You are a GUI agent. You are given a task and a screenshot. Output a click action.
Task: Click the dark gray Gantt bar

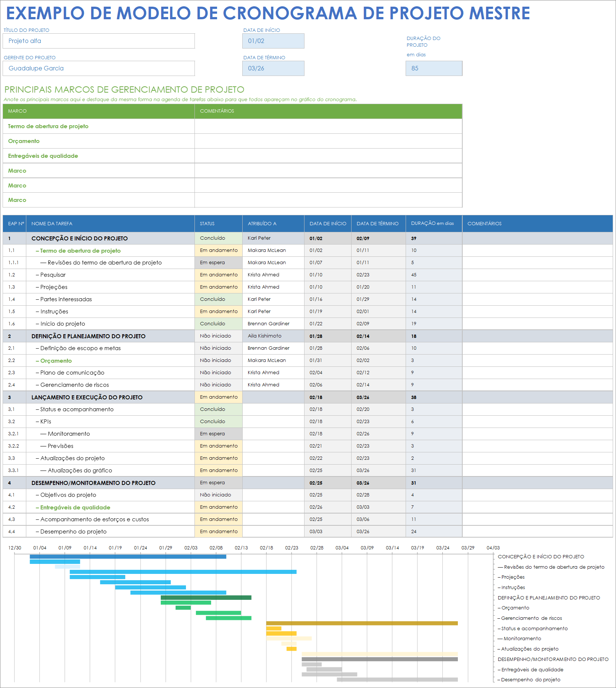point(380,659)
